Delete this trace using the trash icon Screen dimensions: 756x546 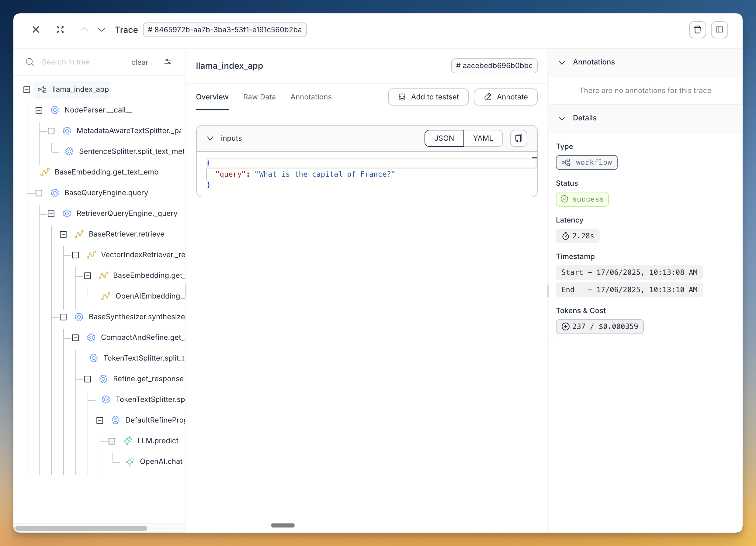(697, 30)
